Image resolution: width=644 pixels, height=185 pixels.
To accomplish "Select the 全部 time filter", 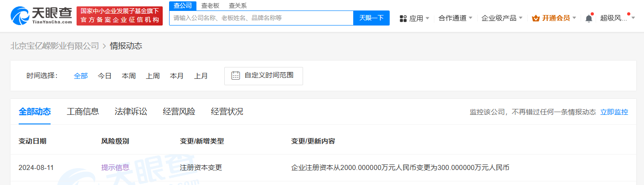I will pyautogui.click(x=81, y=76).
